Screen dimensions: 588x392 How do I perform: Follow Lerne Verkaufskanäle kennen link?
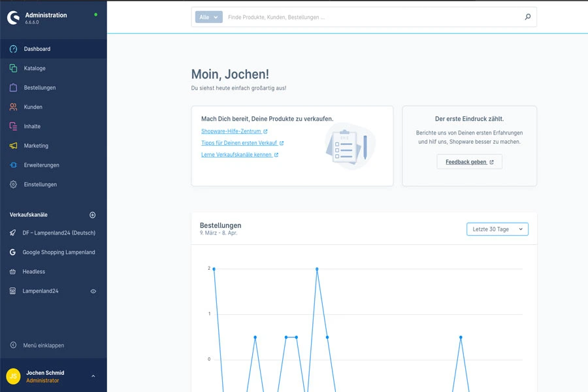[x=237, y=155]
